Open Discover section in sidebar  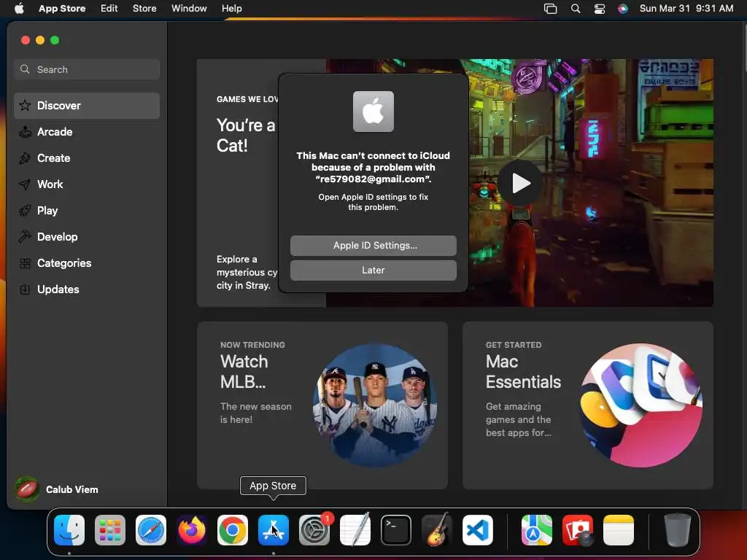(87, 105)
